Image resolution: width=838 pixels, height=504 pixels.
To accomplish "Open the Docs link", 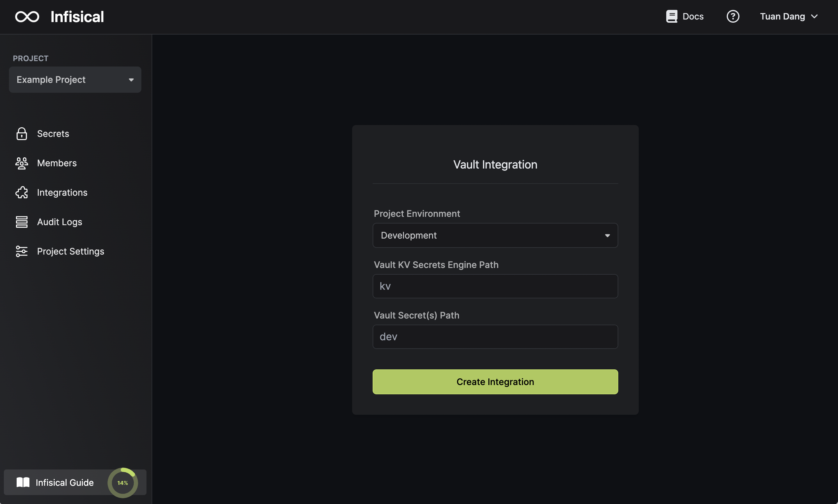I will 693,16.
